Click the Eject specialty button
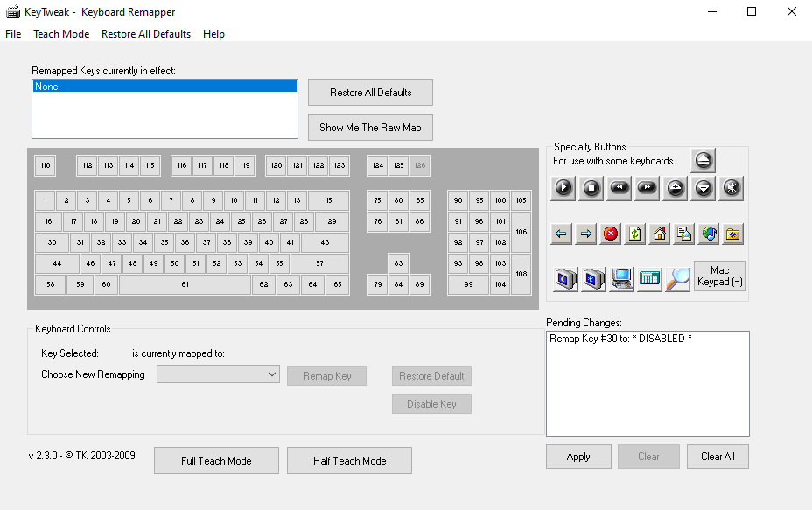812x510 pixels. [x=703, y=161]
